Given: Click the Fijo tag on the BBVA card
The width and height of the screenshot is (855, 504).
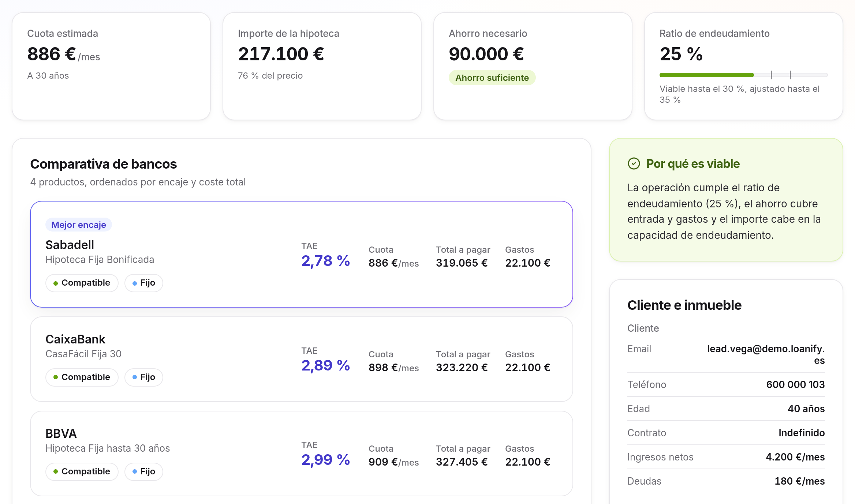Looking at the screenshot, I should pyautogui.click(x=144, y=471).
